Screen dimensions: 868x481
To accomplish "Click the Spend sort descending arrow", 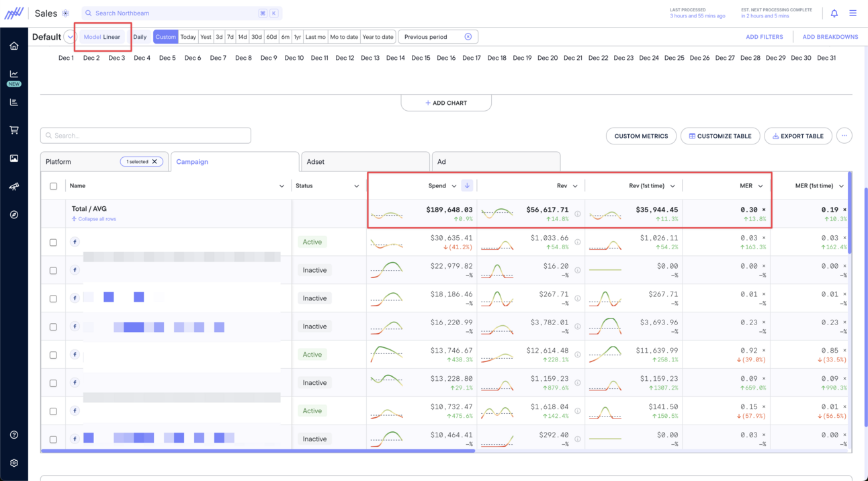I will pyautogui.click(x=467, y=186).
